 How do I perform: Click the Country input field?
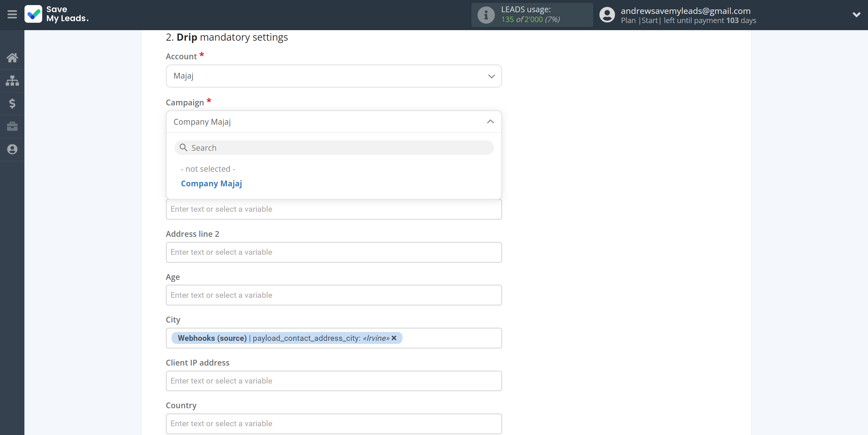pos(334,423)
